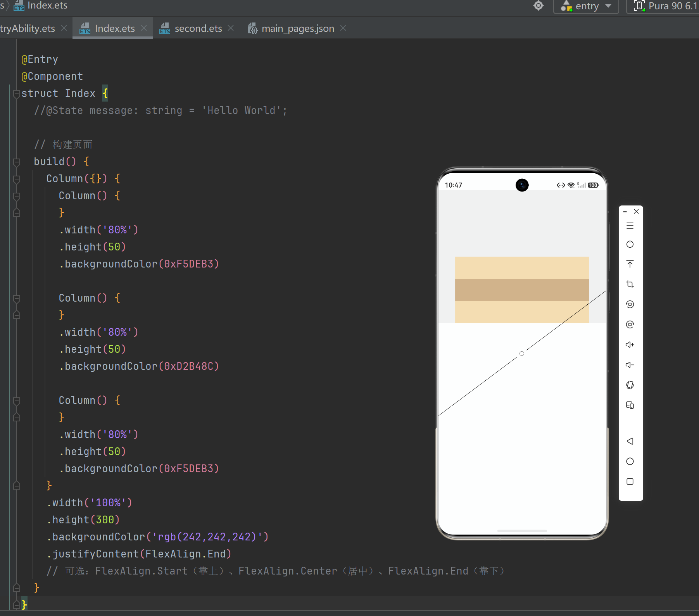Open the entry run configuration dropdown

click(586, 6)
